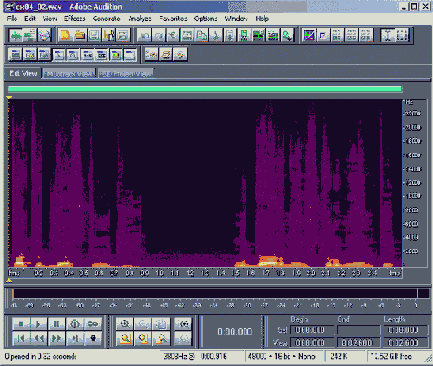Click the 'Opened in' status bar message
Image resolution: width=433 pixels, height=366 pixels.
coord(40,357)
